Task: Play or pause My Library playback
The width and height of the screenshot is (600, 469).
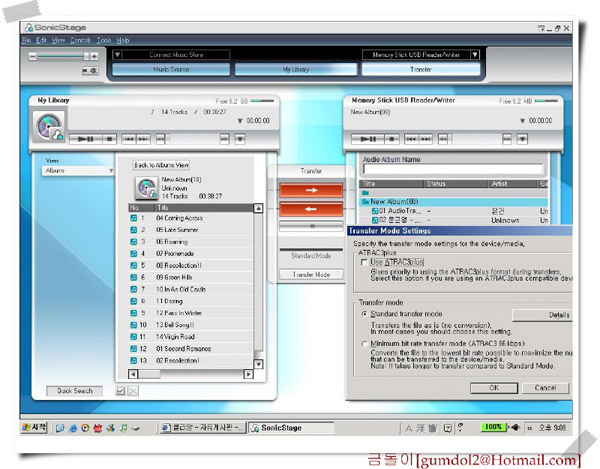Action: point(86,139)
